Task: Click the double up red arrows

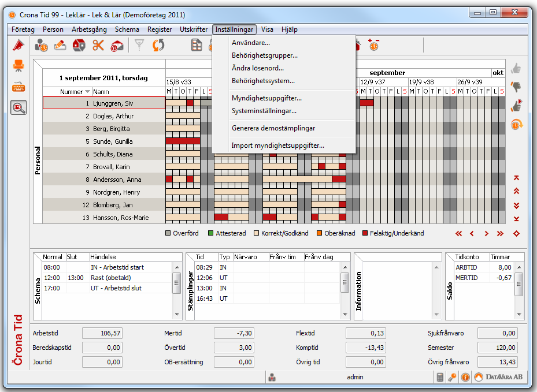Action: [x=516, y=191]
